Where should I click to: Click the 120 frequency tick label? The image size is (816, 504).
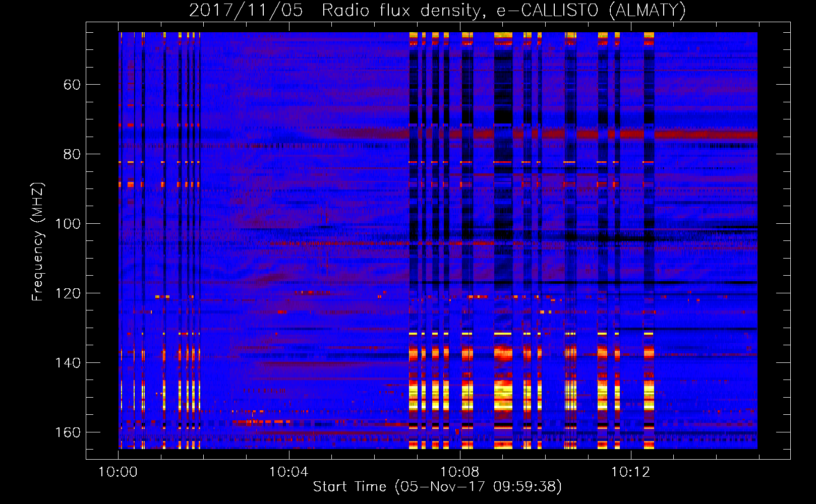coord(68,293)
